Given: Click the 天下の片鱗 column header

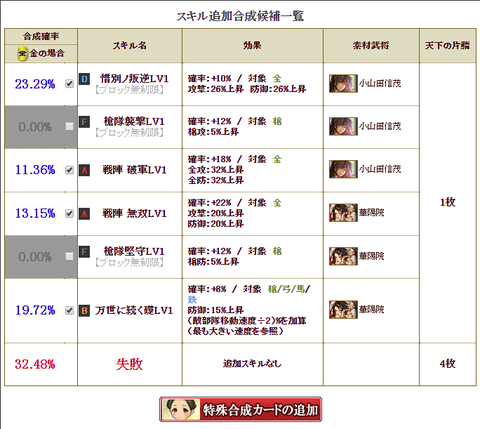Looking at the screenshot, I should coord(447,45).
